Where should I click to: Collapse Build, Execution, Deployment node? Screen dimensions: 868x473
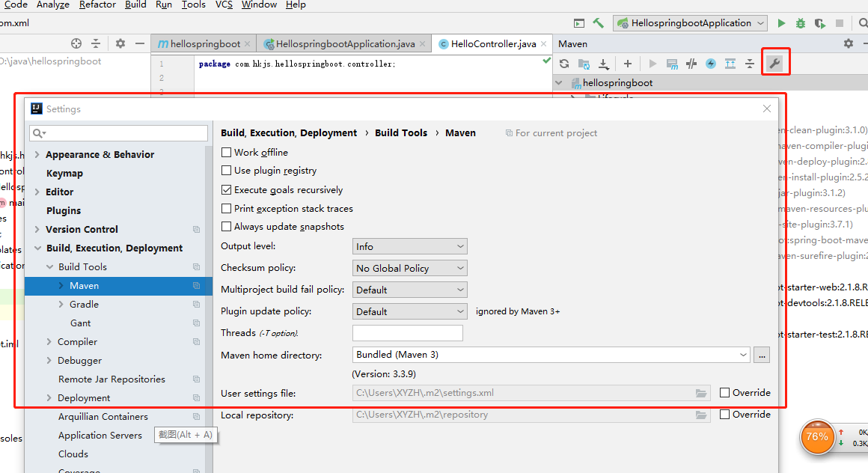tap(37, 248)
